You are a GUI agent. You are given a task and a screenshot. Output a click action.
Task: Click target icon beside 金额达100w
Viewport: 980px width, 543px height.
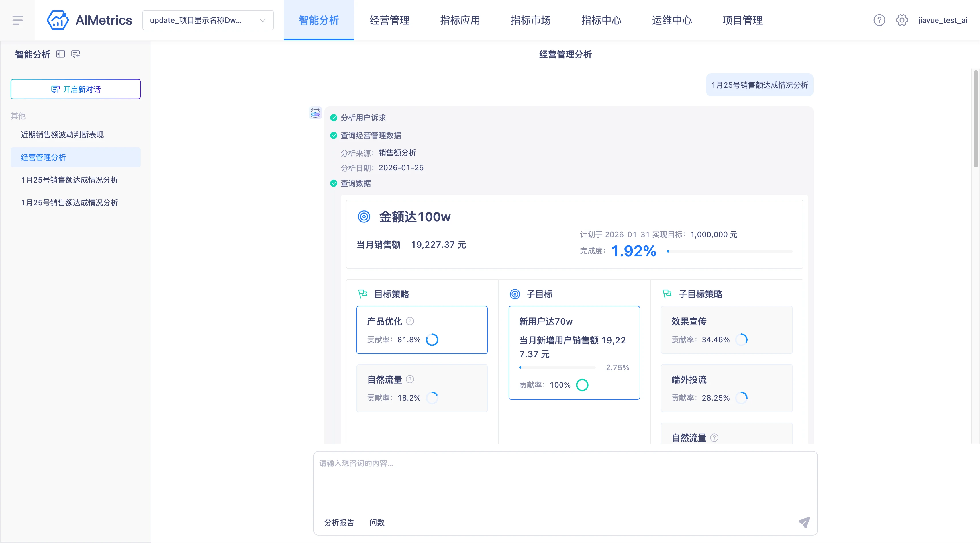click(364, 216)
